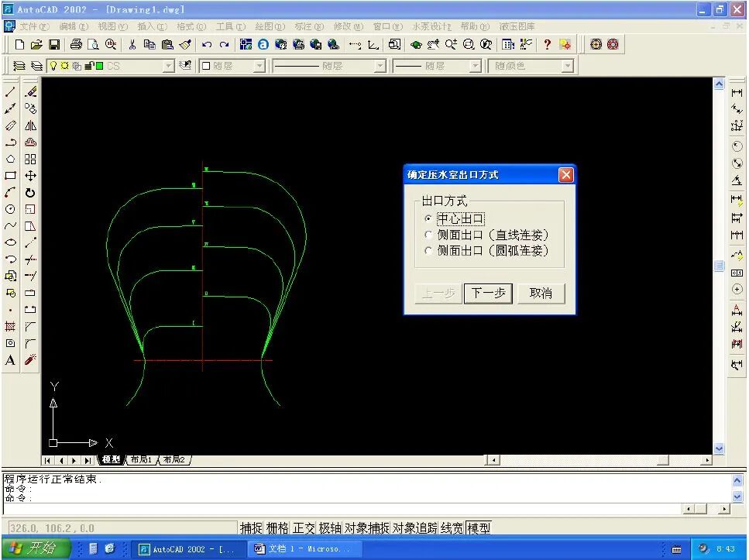Open the lineweight 随层 dropdown
Image resolution: width=749 pixels, height=560 pixels.
[475, 66]
